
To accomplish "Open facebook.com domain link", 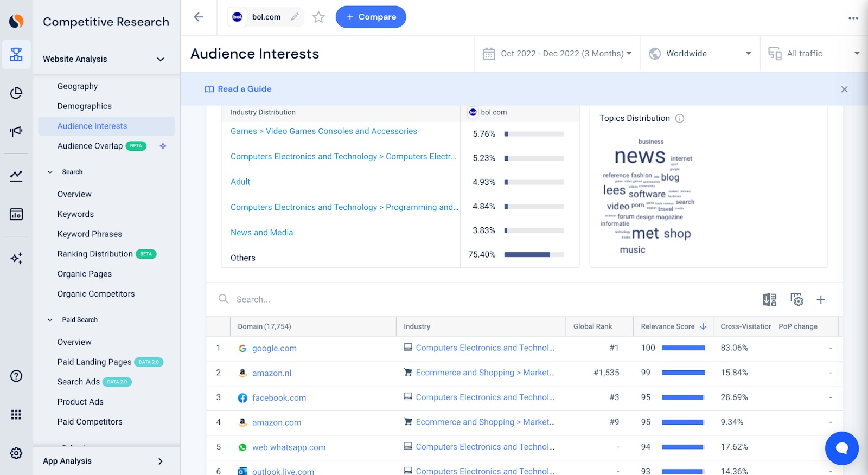I will pos(279,398).
